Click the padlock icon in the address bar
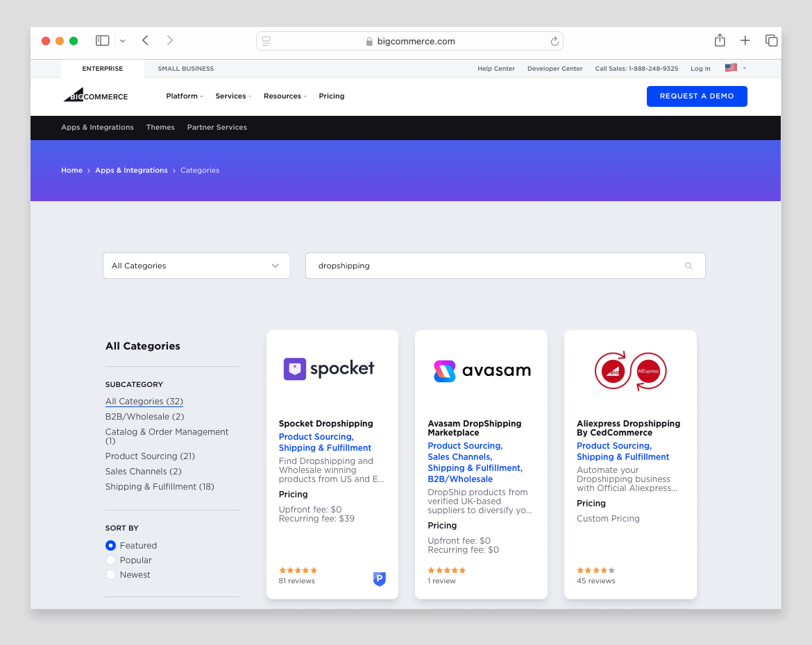 (x=369, y=42)
